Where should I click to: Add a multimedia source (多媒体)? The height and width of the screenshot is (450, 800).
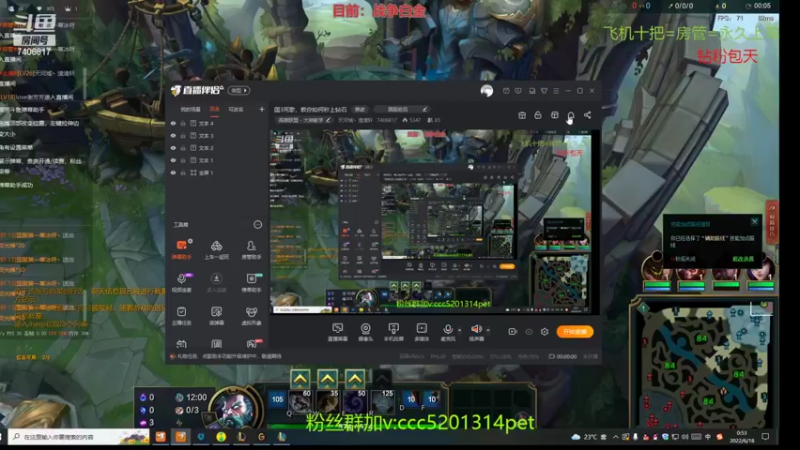point(421,332)
